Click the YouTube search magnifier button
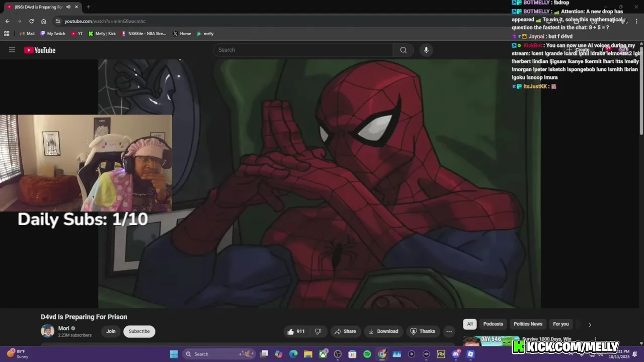 tap(403, 50)
